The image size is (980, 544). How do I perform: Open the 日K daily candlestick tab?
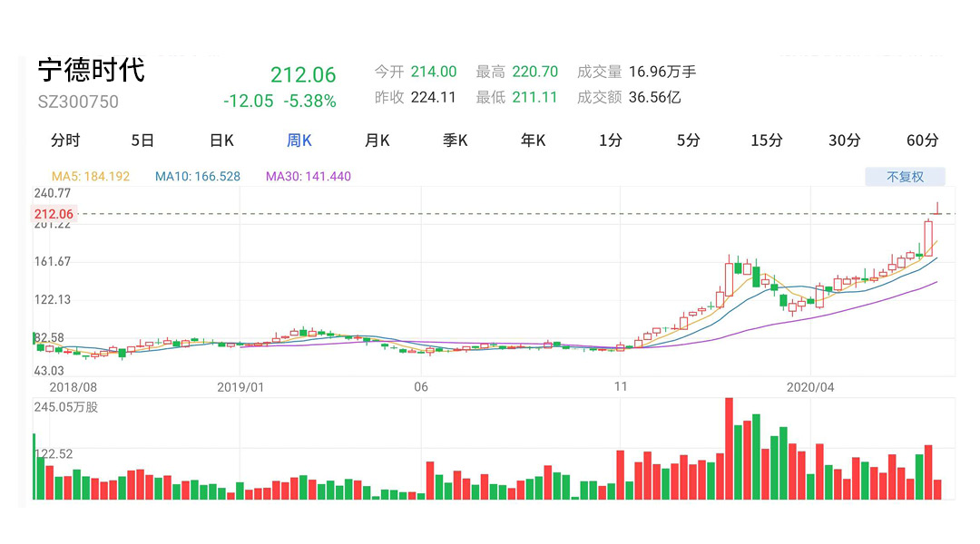click(x=221, y=141)
